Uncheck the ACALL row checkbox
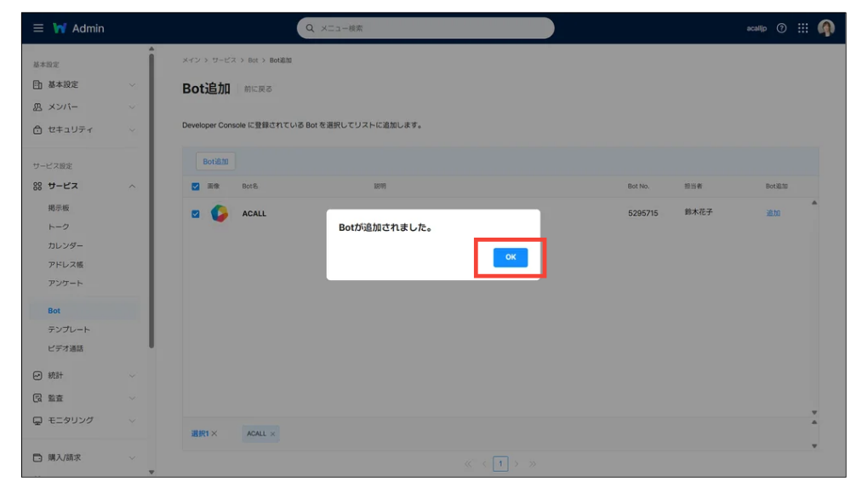Viewport: 868px width, 488px height. 196,214
